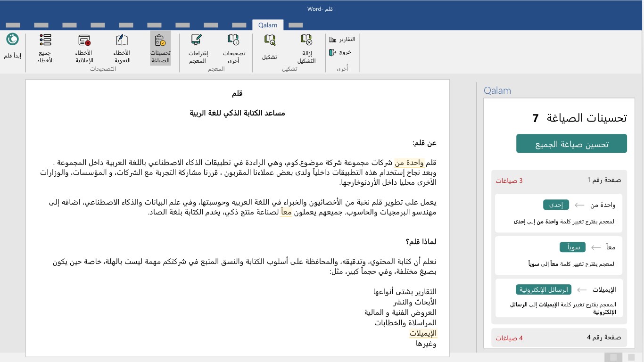
Task: Select the تحسينات الصياغة ribbon button
Action: click(x=160, y=48)
